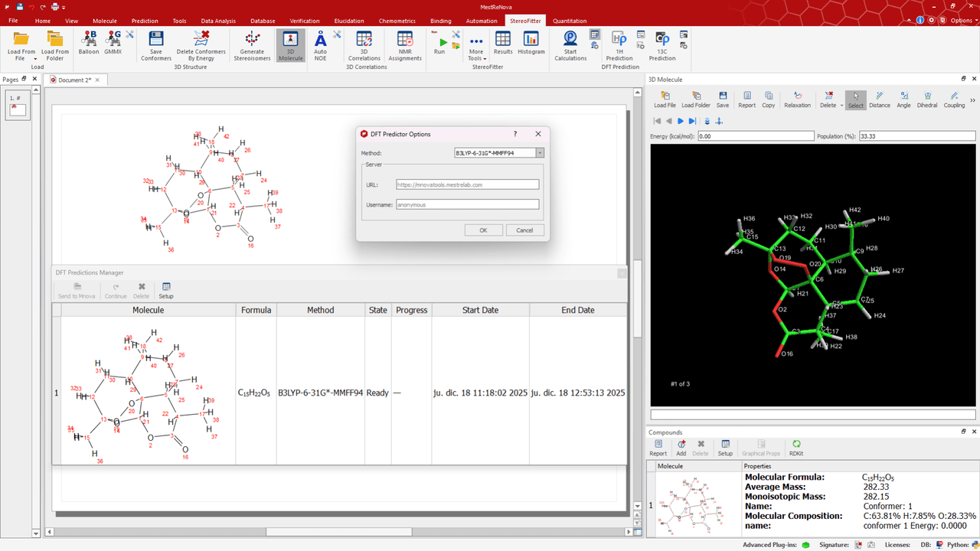The image size is (980, 551).
Task: Click Relaxation in 3D Molecule panel
Action: click(797, 100)
